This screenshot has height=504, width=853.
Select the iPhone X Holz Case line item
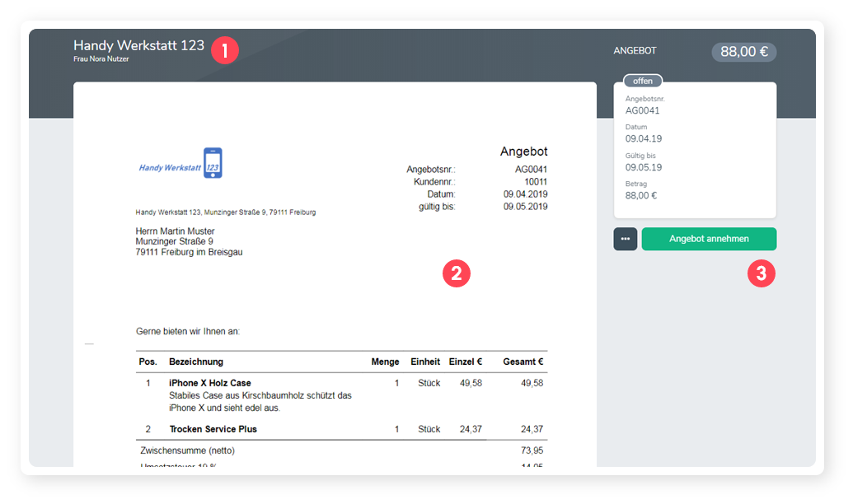[x=210, y=383]
